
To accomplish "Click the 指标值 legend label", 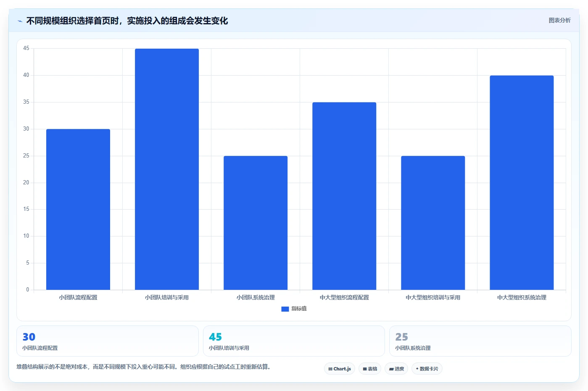I will [x=299, y=309].
